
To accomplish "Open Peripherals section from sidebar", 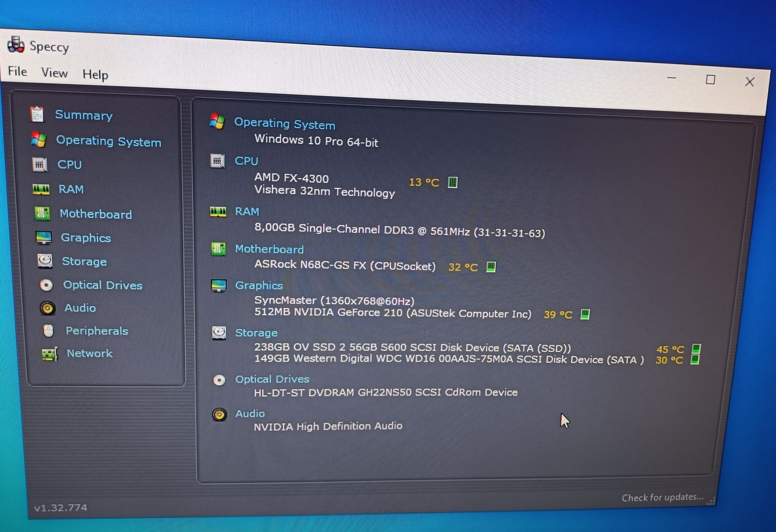I will tap(97, 331).
